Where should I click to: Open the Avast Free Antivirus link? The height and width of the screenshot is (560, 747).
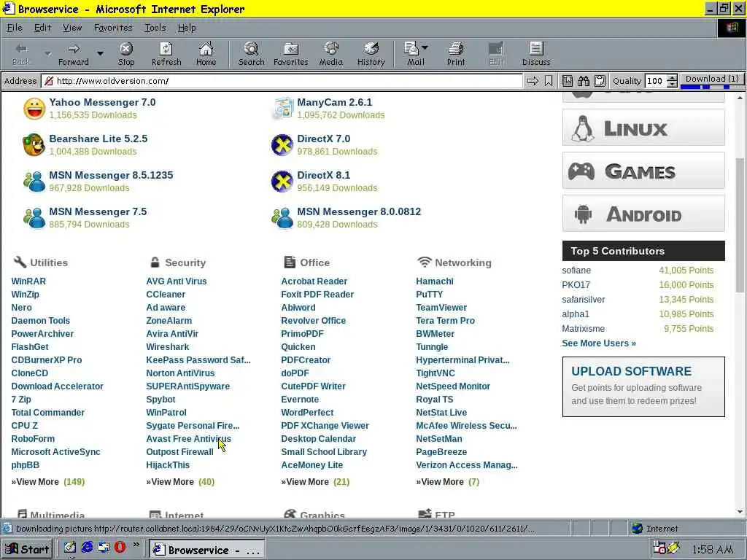coord(189,439)
